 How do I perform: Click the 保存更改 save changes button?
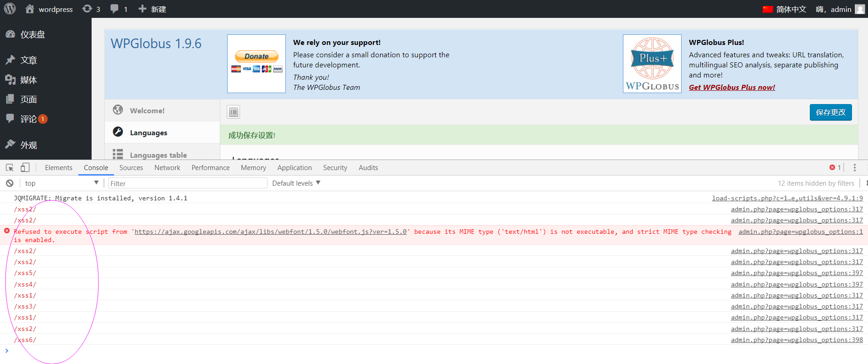830,112
